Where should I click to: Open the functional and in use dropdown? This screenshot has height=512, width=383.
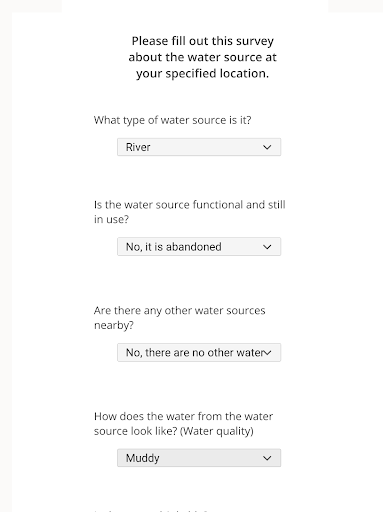pyautogui.click(x=199, y=247)
